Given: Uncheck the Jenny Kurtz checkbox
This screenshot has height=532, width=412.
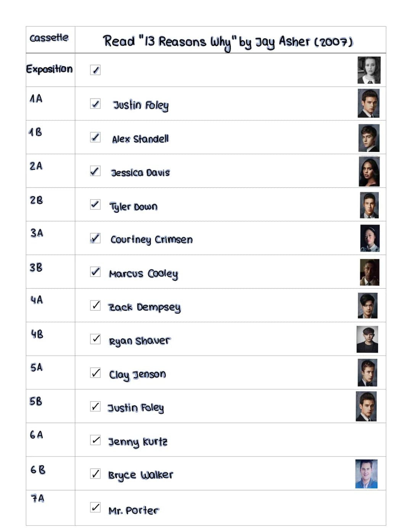Looking at the screenshot, I should pyautogui.click(x=95, y=440).
